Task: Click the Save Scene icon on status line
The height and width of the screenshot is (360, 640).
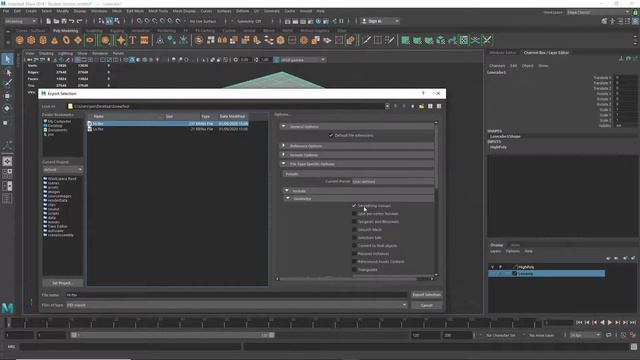Action: click(64, 21)
